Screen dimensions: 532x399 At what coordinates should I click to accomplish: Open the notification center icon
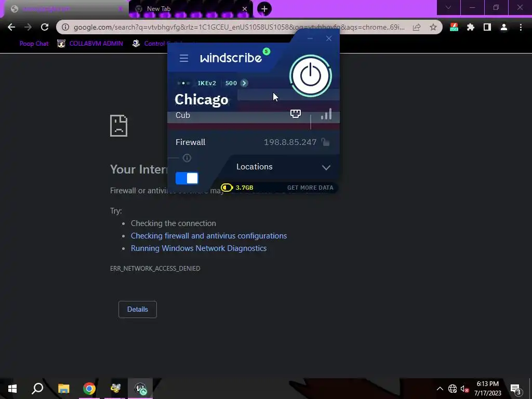pyautogui.click(x=515, y=389)
